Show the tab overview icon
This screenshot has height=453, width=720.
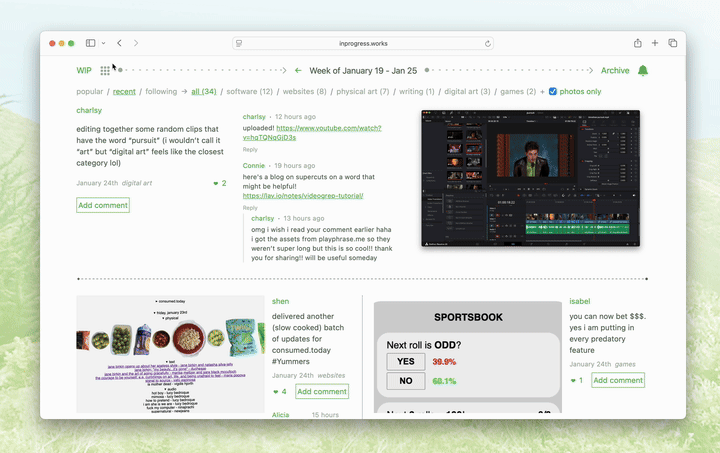(673, 43)
